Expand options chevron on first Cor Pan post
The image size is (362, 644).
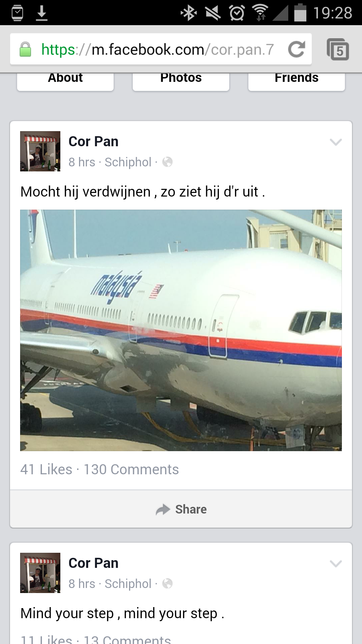336,142
